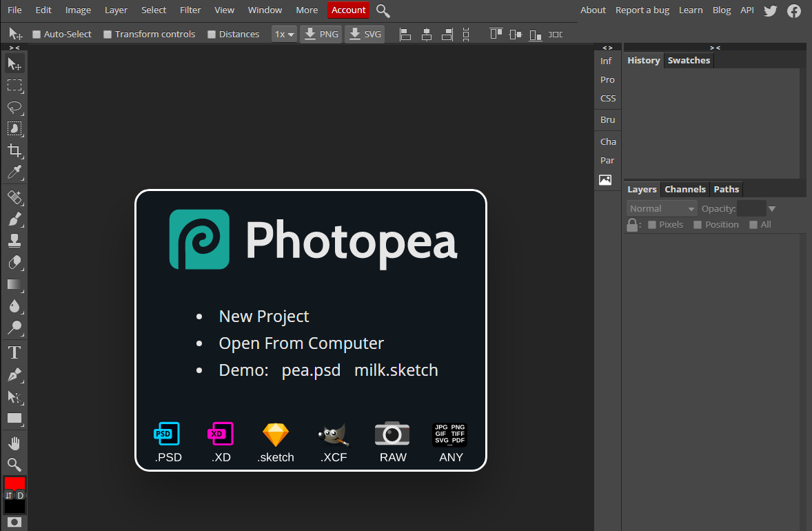Click the red foreground color swatch
812x531 pixels.
point(14,483)
